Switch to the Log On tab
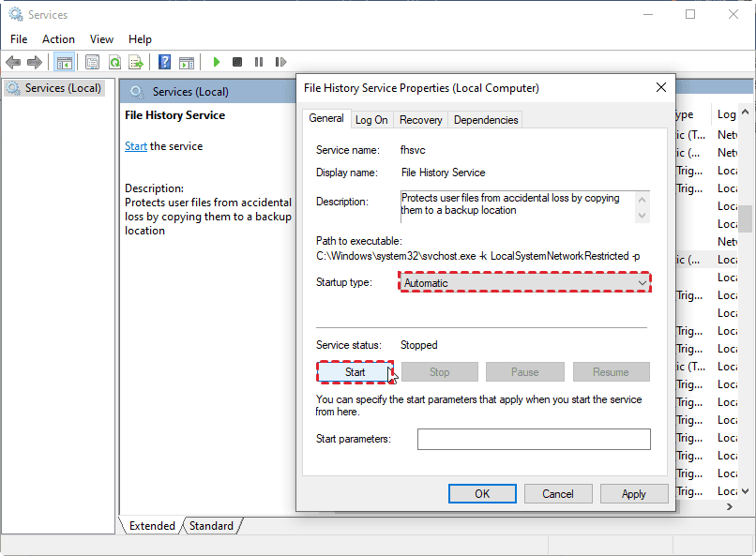The image size is (756, 556). [x=371, y=120]
